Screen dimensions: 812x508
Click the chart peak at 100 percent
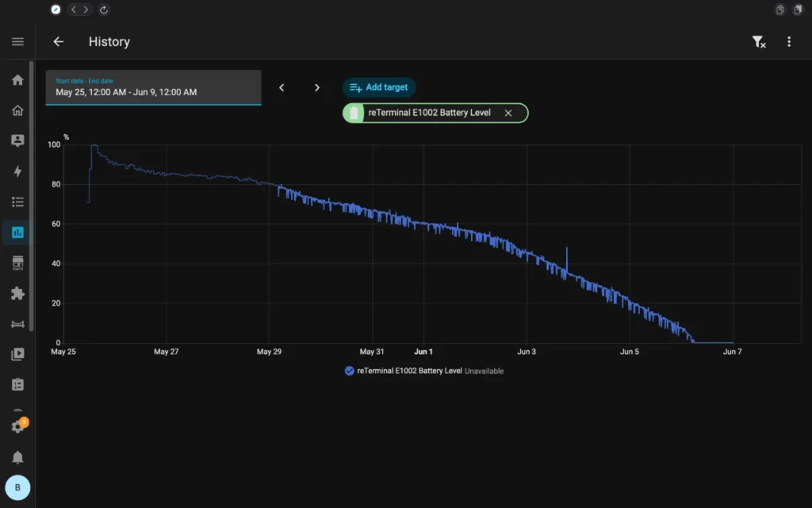pos(94,146)
